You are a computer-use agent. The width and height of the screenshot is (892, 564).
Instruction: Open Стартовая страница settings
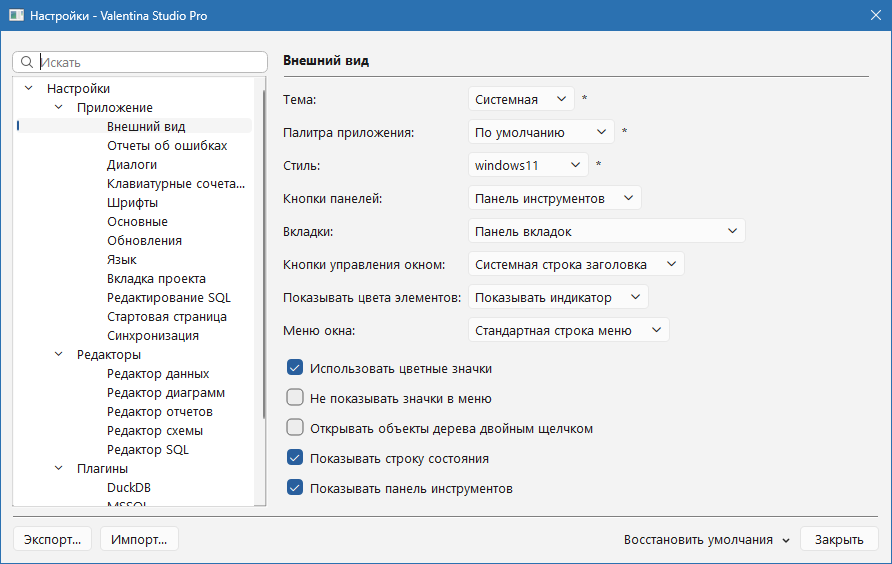tap(167, 316)
